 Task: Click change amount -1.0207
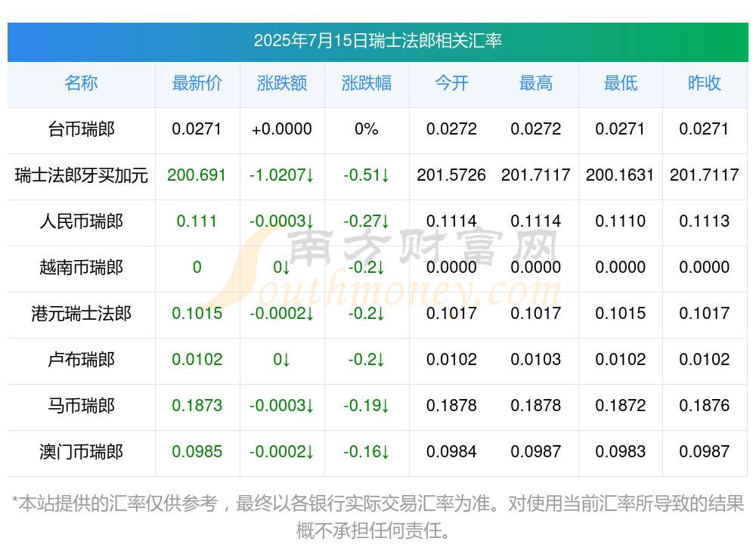coord(281,175)
